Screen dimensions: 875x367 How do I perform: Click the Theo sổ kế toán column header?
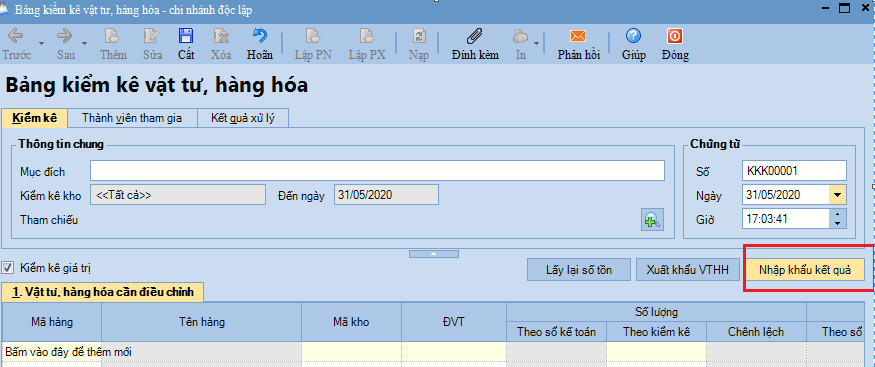pyautogui.click(x=556, y=332)
